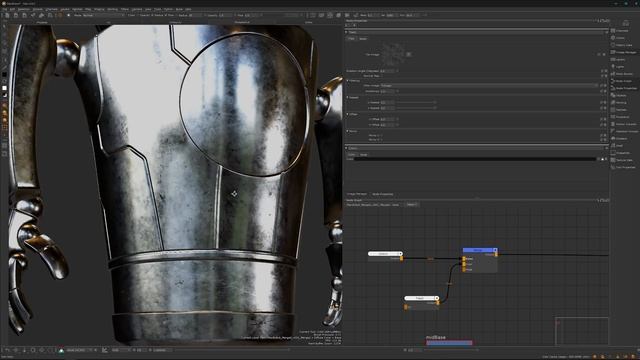Toggle the Mirror U checkbox
Viewport: 640px width, 360px height.
[383, 135]
